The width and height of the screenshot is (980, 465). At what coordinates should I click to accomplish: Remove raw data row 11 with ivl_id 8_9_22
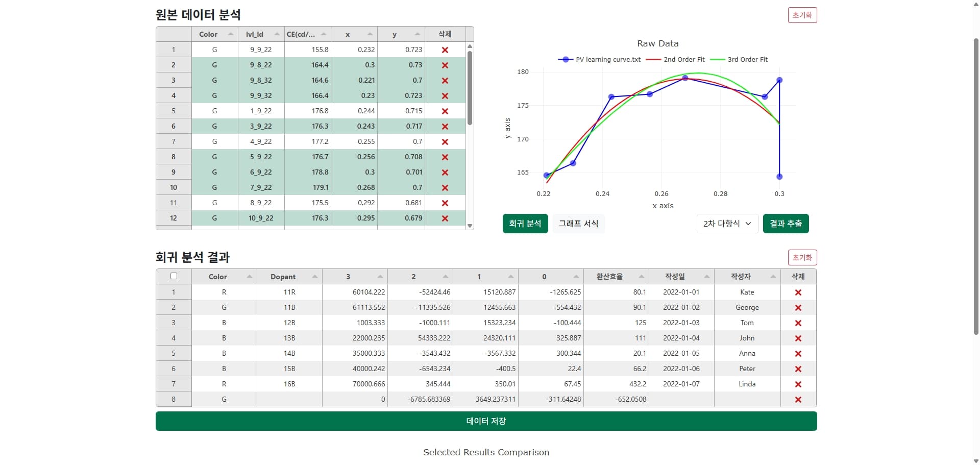pos(445,203)
